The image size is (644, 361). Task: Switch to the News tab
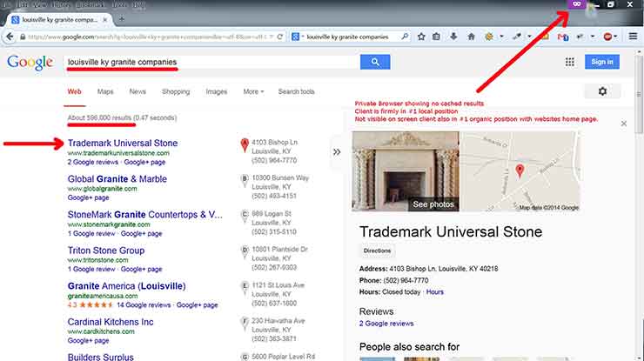click(138, 91)
